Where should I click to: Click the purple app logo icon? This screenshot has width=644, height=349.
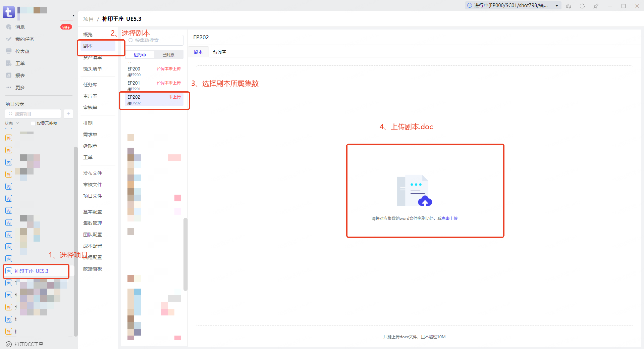tap(9, 12)
